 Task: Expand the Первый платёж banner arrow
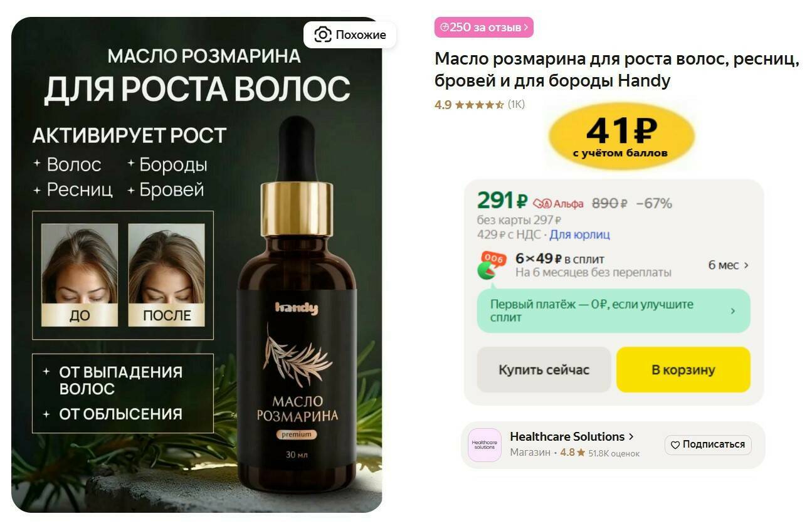point(733,311)
